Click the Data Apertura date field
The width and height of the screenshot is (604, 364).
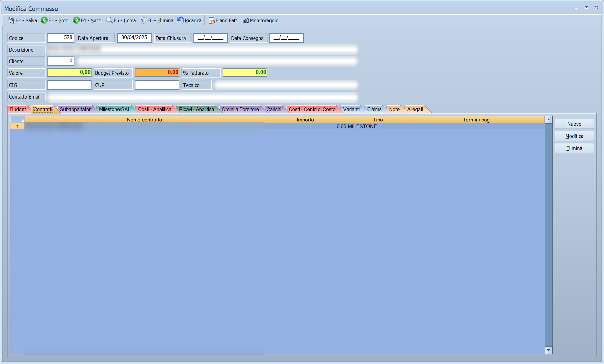(134, 38)
